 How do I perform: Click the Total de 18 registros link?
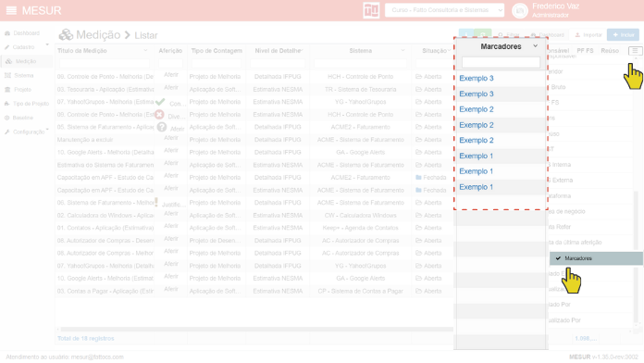point(86,338)
